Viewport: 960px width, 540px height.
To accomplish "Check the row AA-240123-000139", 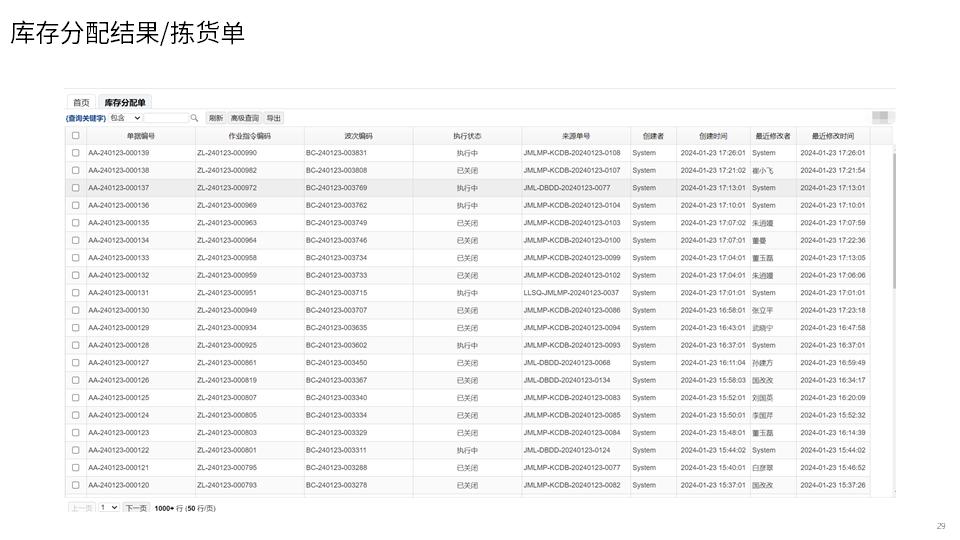I will (75, 153).
